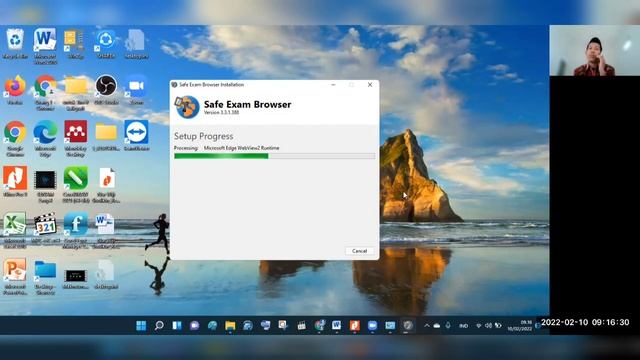Screen dimensions: 640x360
Task: Open the taskbar clock and date
Action: (x=520, y=325)
